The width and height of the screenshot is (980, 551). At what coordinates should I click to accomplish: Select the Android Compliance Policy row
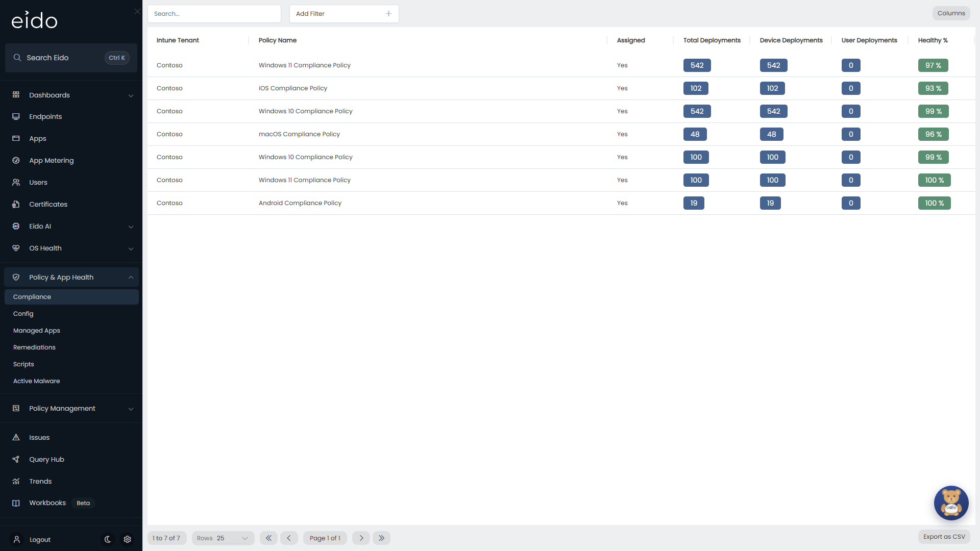click(561, 203)
